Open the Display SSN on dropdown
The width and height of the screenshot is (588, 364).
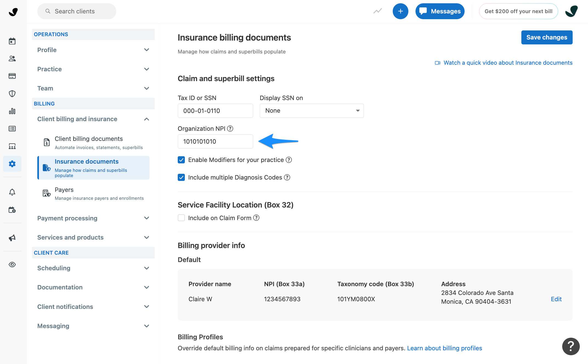tap(311, 110)
